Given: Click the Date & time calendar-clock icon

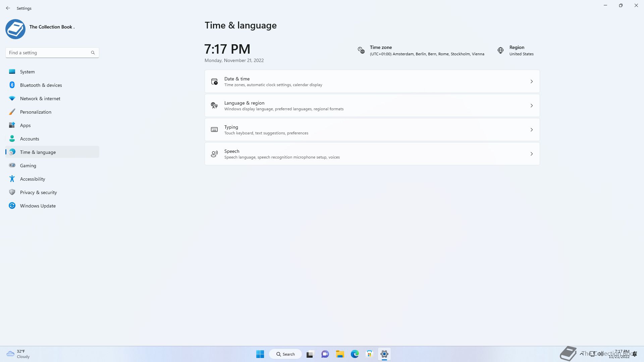Looking at the screenshot, I should tap(214, 81).
